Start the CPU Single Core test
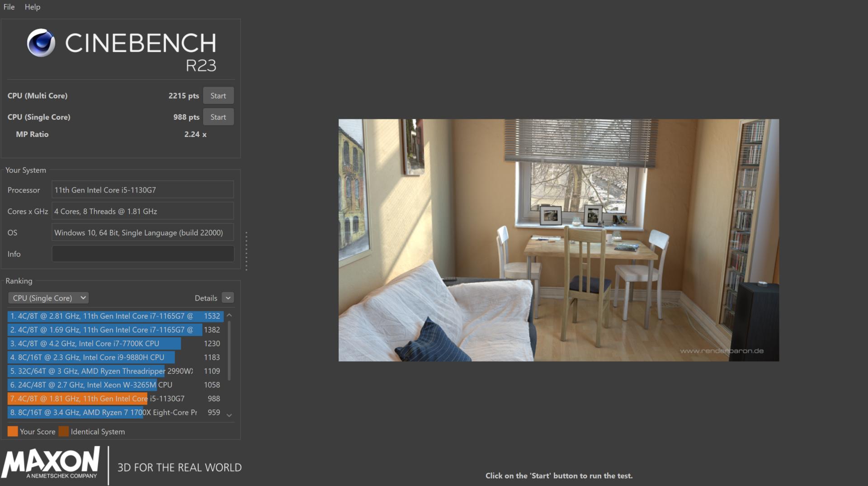The width and height of the screenshot is (868, 486). point(218,117)
